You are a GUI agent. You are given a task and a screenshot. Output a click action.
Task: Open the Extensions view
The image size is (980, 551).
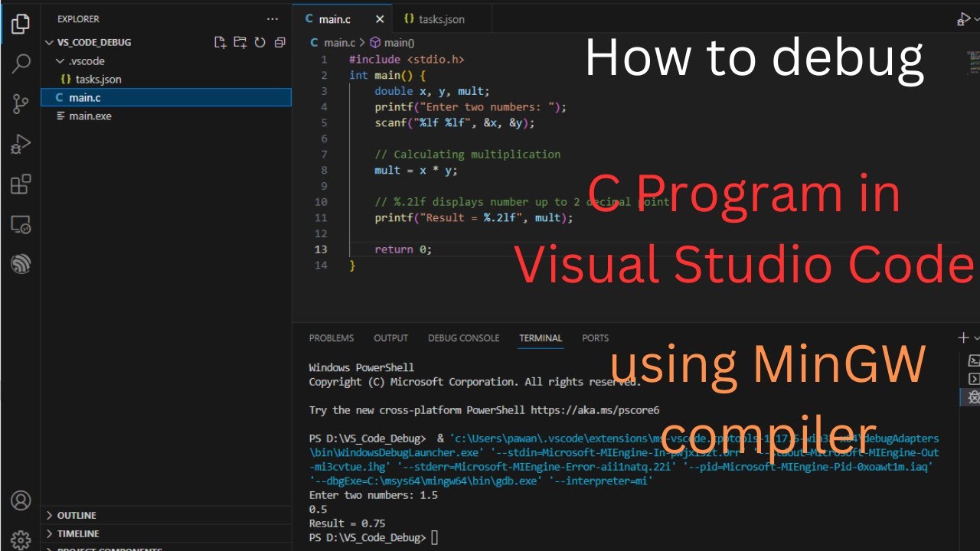[x=21, y=184]
